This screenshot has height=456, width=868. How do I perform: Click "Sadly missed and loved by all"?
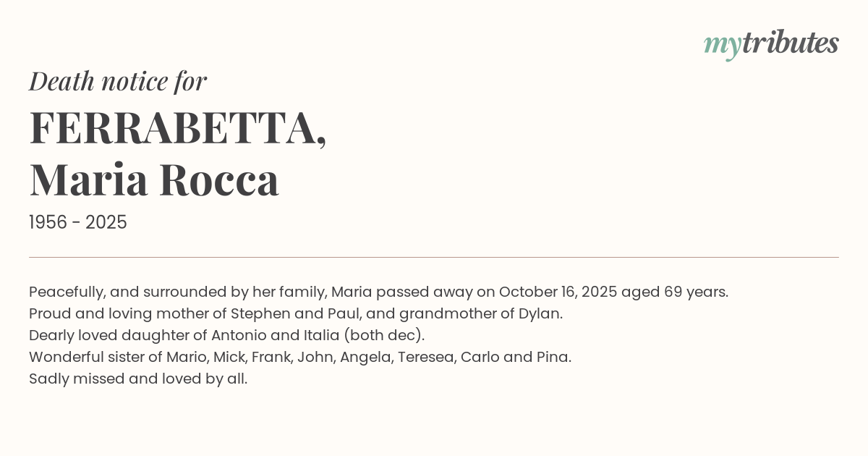point(138,379)
